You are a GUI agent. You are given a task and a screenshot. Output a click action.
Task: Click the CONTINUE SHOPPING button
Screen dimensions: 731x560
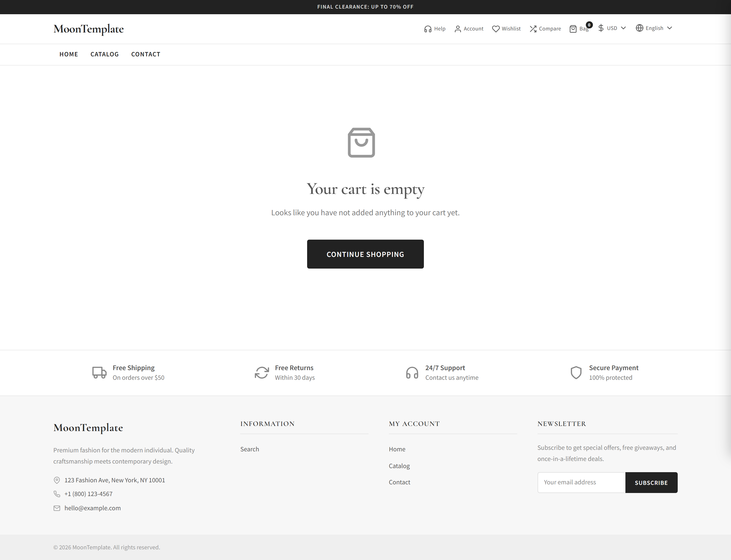click(365, 254)
